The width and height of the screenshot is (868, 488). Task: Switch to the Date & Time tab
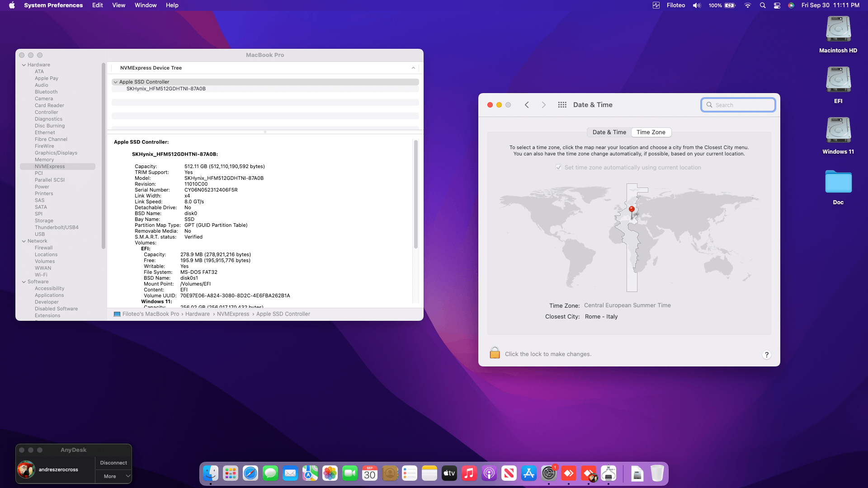pos(609,132)
